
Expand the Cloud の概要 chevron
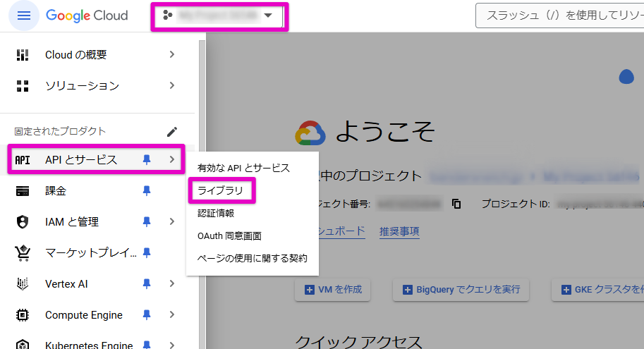172,54
